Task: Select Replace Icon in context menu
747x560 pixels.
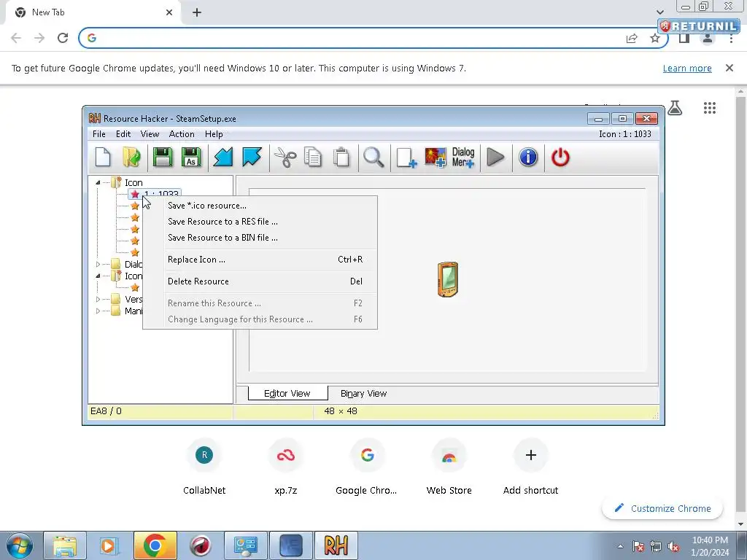Action: 260,260
